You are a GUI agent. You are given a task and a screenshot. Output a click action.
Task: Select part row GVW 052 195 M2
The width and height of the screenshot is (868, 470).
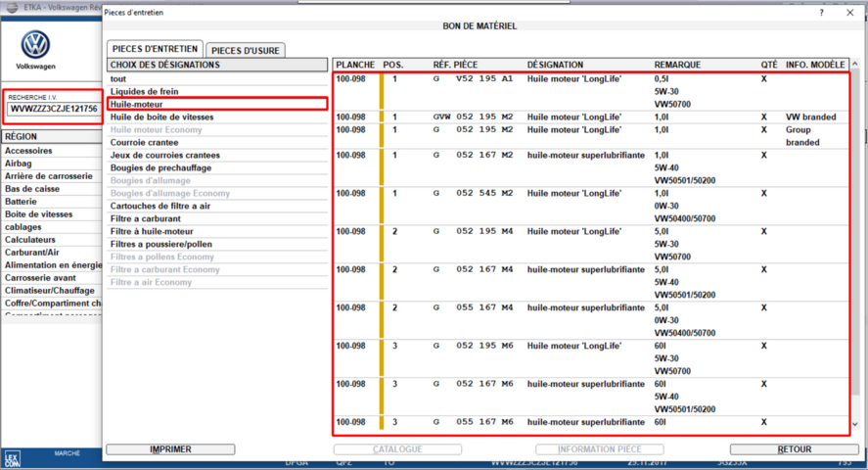click(591, 117)
